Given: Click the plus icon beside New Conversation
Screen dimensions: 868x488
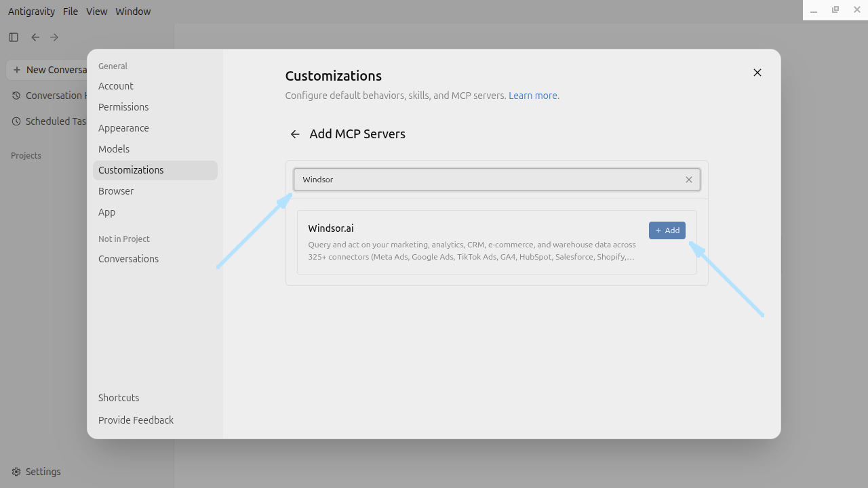Looking at the screenshot, I should pos(16,70).
